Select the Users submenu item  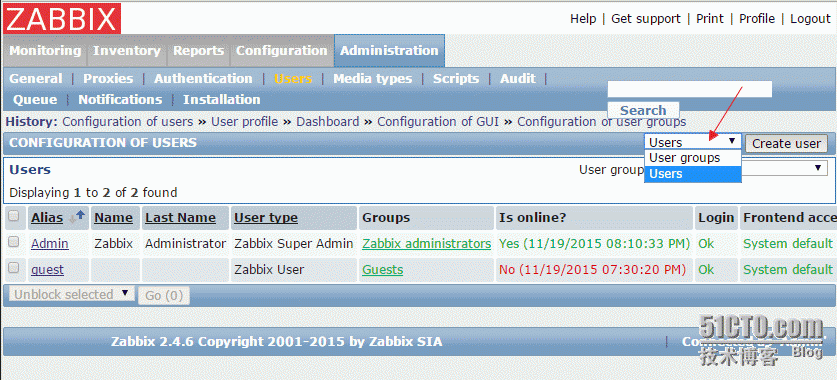pyautogui.click(x=293, y=78)
